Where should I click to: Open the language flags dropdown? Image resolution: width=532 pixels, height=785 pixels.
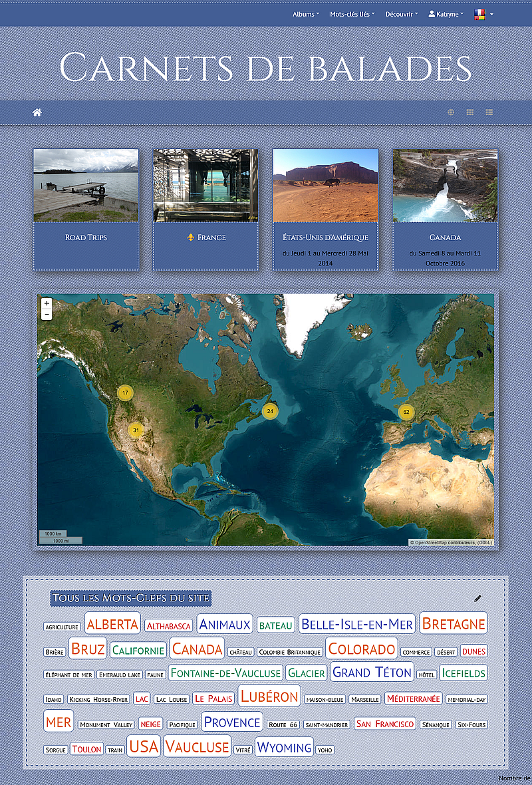click(483, 14)
